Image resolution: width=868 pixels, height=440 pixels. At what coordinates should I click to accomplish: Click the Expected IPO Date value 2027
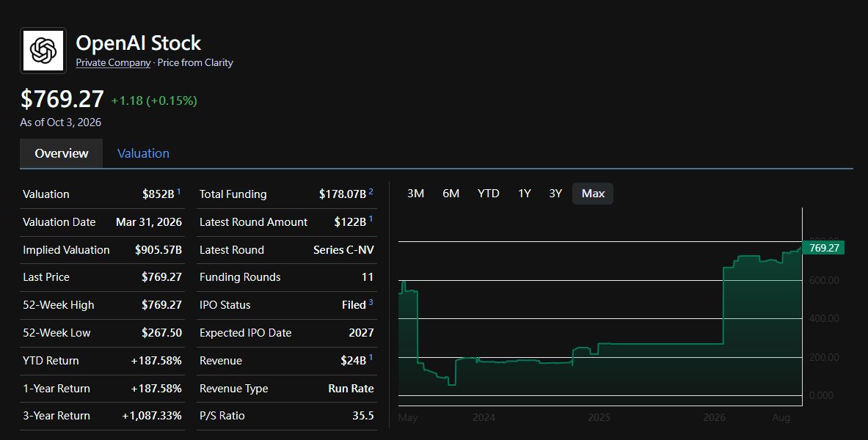pyautogui.click(x=362, y=333)
